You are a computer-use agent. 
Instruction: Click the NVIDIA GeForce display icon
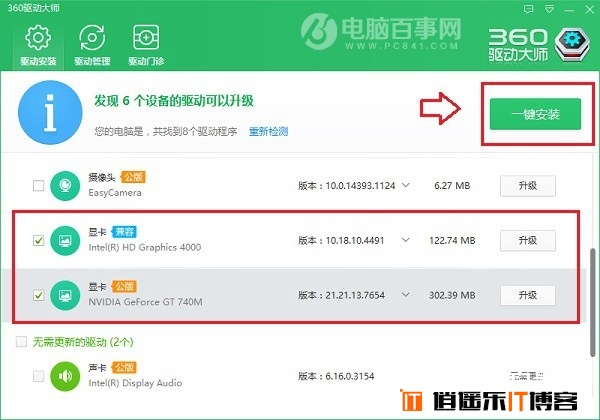pos(65,295)
